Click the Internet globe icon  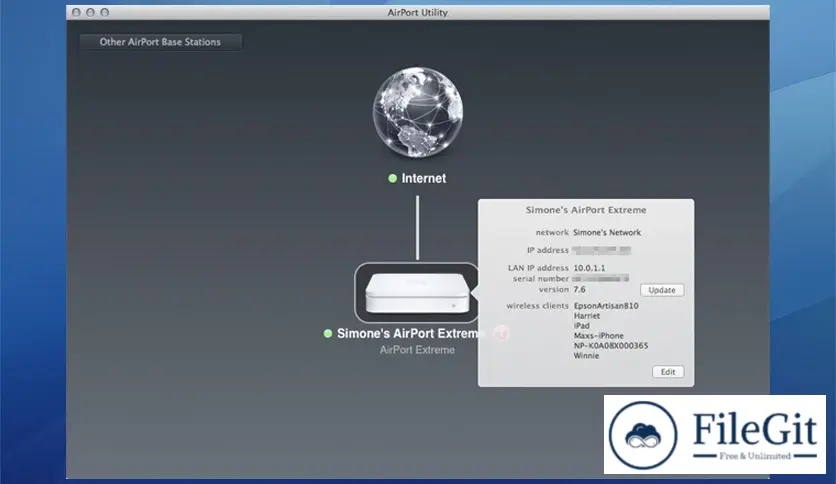point(417,112)
